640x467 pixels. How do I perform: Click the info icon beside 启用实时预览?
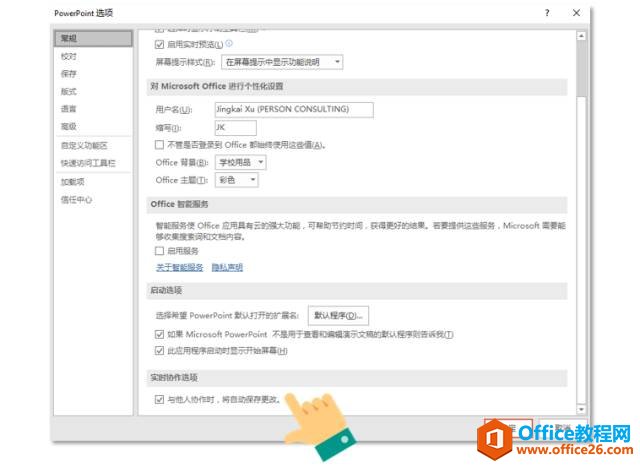(x=229, y=43)
